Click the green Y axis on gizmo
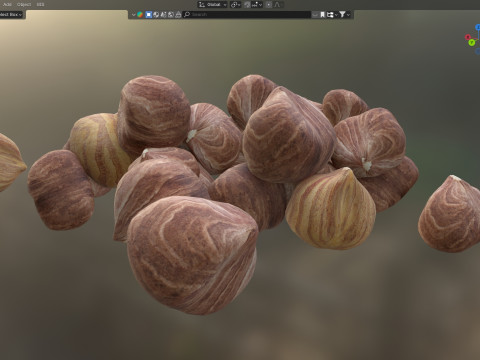This screenshot has width=480, height=360. click(x=472, y=42)
